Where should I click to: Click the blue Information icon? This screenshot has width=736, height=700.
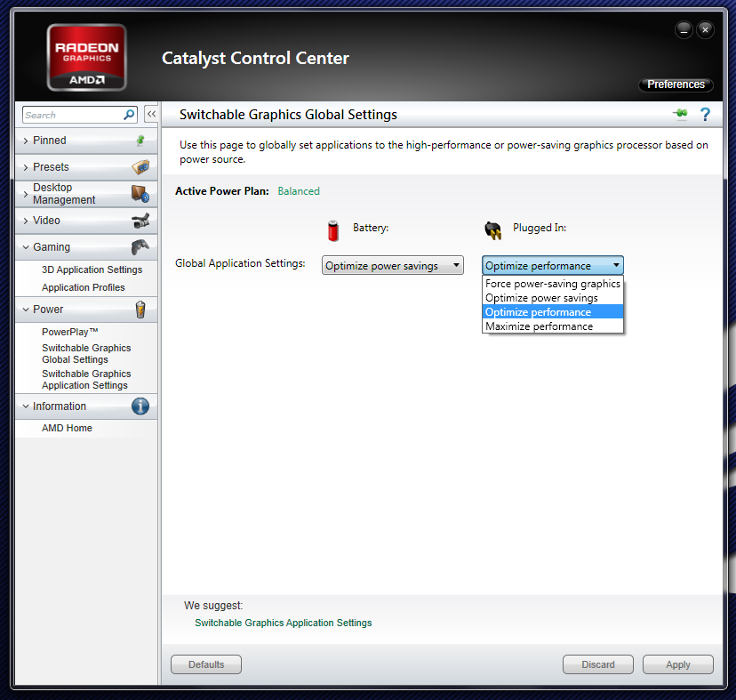140,406
